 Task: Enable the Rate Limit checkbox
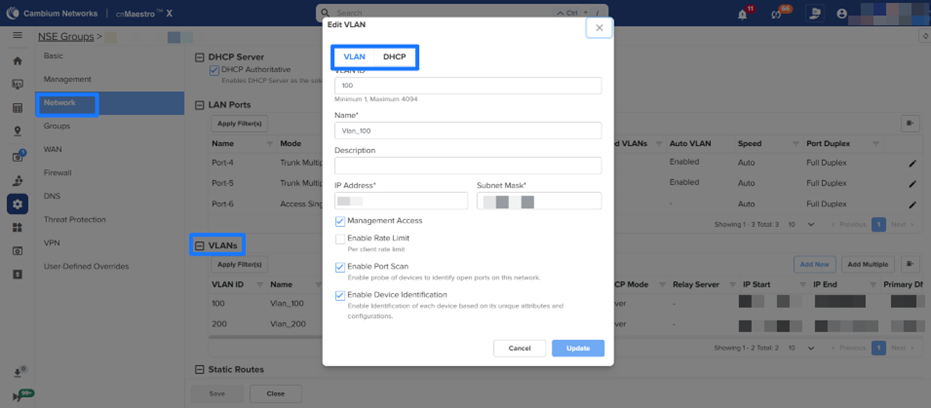tap(340, 239)
